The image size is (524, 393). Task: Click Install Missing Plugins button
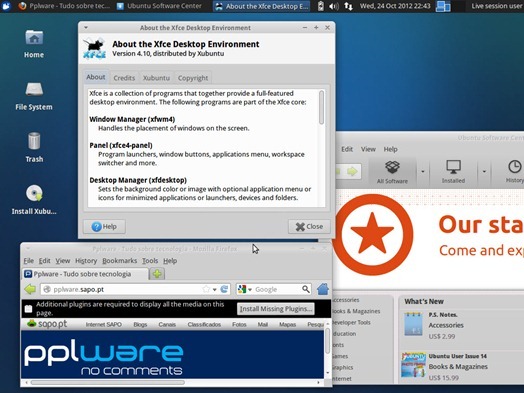pyautogui.click(x=276, y=309)
